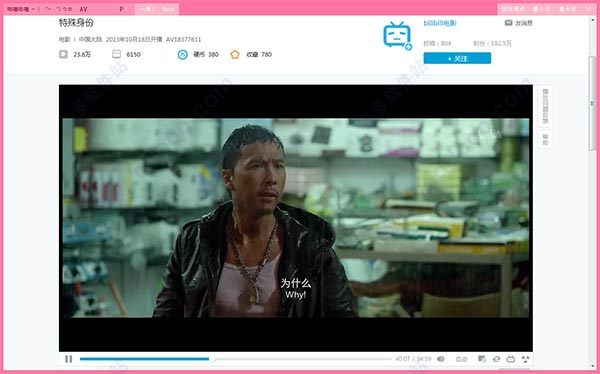Open the 帮助 side tab
Image resolution: width=600 pixels, height=374 pixels.
pyautogui.click(x=545, y=139)
